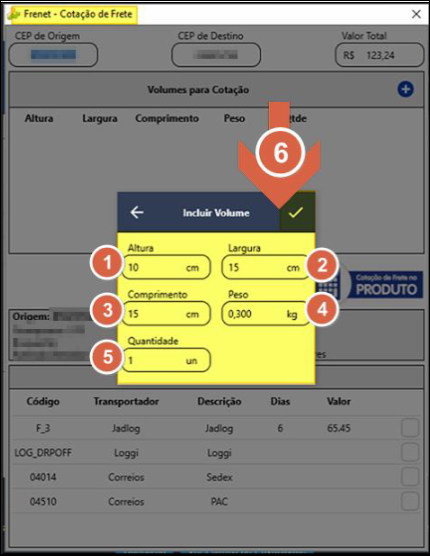The image size is (430, 556).
Task: Close the Frenet Cotação de Frete window
Action: coord(416,14)
